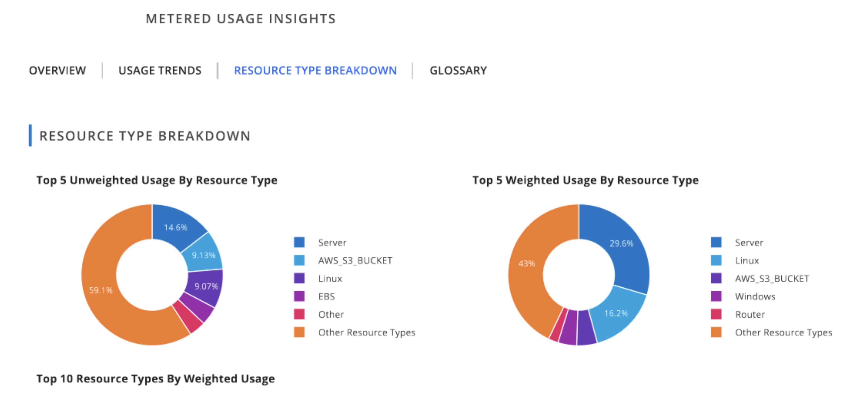Screen dimensions: 868x396
Task: Select the 59.1% Other Resource Types slice
Action: (x=100, y=290)
